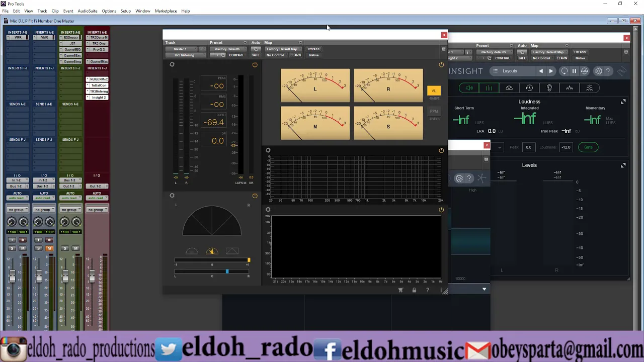Image resolution: width=644 pixels, height=362 pixels.
Task: Bypass the TR5 Metering plugin
Action: [x=313, y=49]
